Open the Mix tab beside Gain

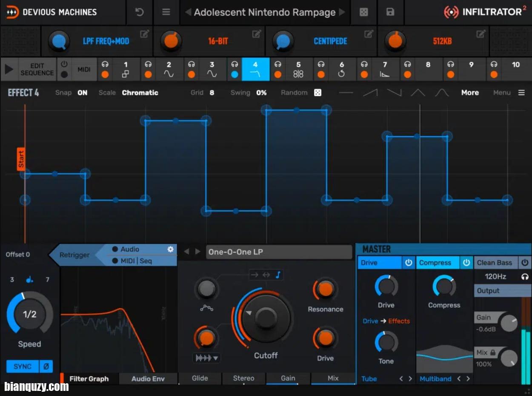pyautogui.click(x=333, y=378)
